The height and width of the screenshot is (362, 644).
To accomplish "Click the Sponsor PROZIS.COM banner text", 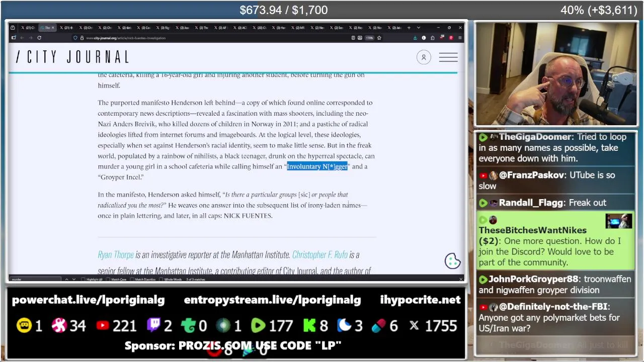I will pyautogui.click(x=233, y=346).
